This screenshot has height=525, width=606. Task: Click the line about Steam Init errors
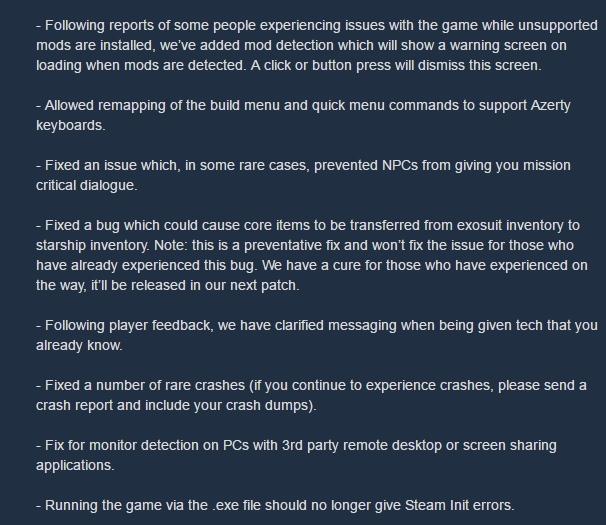pyautogui.click(x=275, y=505)
